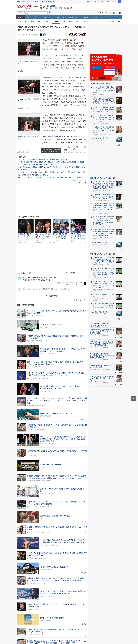
Task: Open the AKINOにドロップキック photo thumbnail
Action: click(29, 87)
